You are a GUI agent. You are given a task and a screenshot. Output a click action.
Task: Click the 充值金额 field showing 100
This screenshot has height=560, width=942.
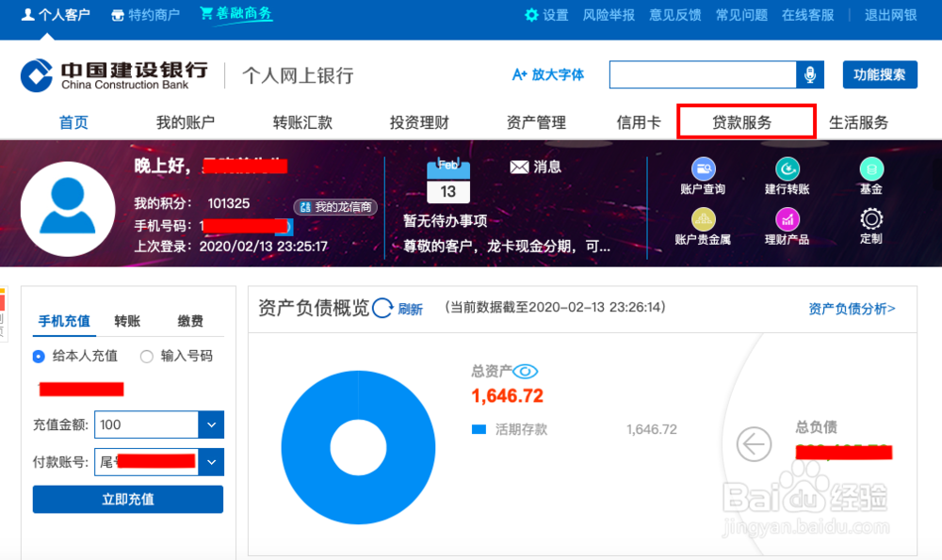click(x=146, y=425)
